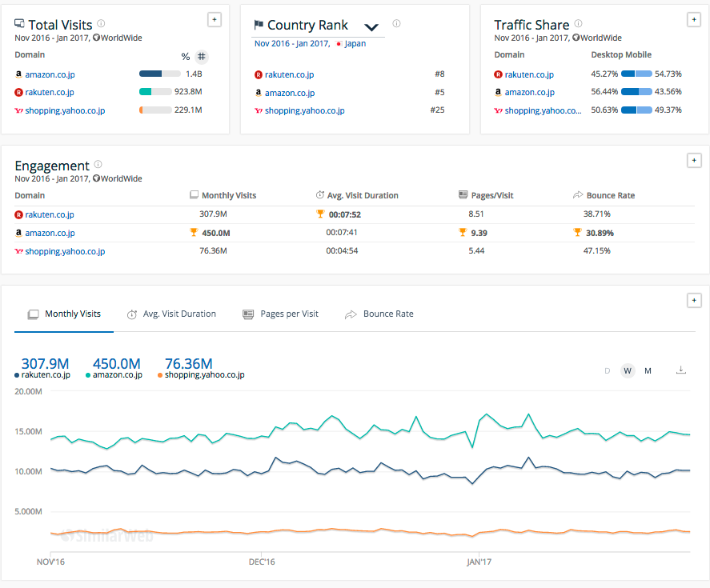Open truncated shopping.yahoo.co link in Traffic Share
Screen dimensions: 710x588
point(543,110)
